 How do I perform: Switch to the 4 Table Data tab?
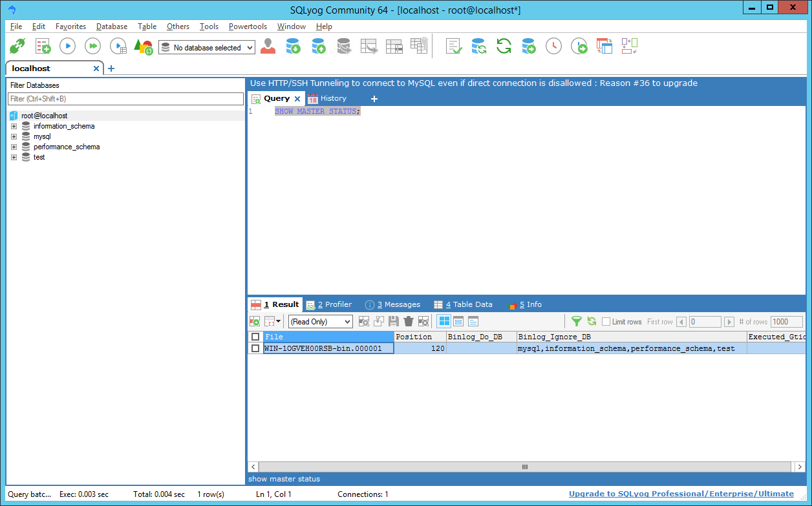pos(463,304)
